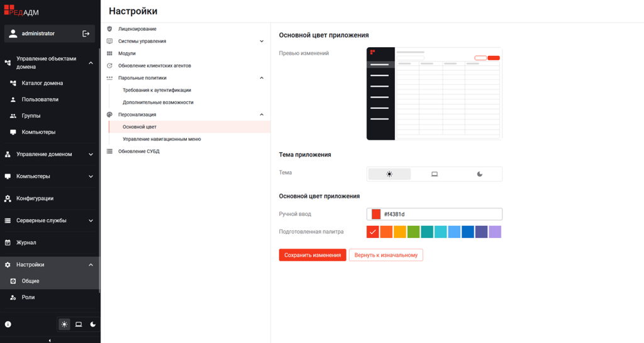The image size is (644, 343).
Task: Click the Сохранить изменения button
Action: tap(313, 255)
